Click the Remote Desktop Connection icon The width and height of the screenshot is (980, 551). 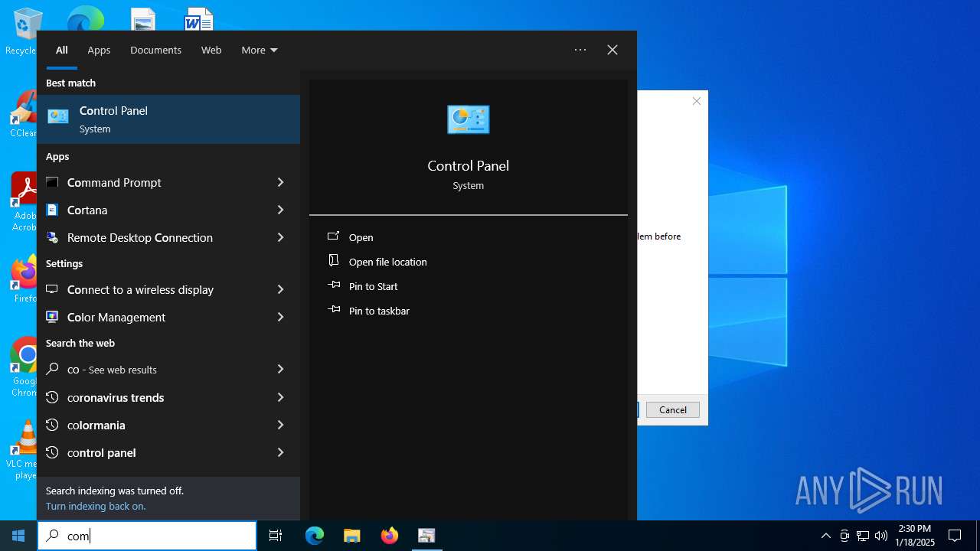click(x=52, y=237)
